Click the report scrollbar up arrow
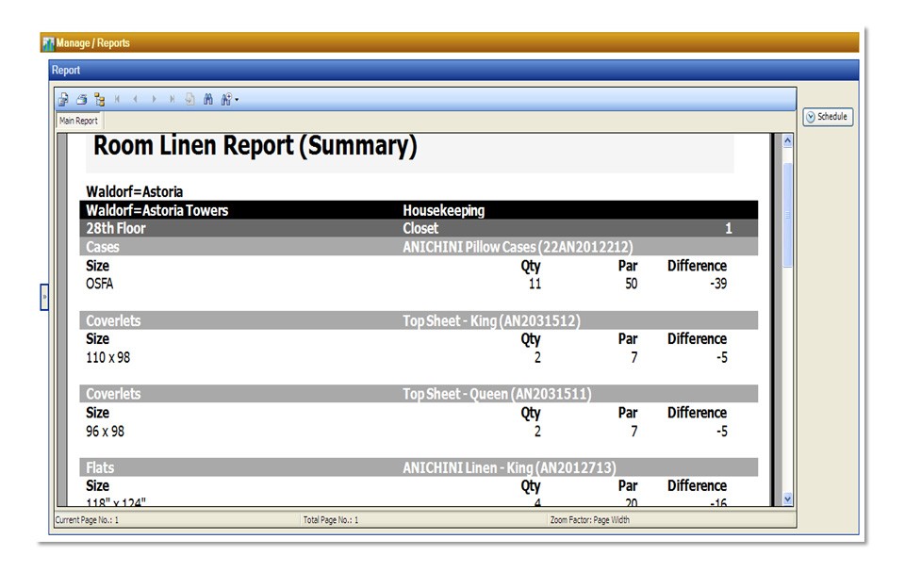905x588 pixels. pyautogui.click(x=787, y=140)
